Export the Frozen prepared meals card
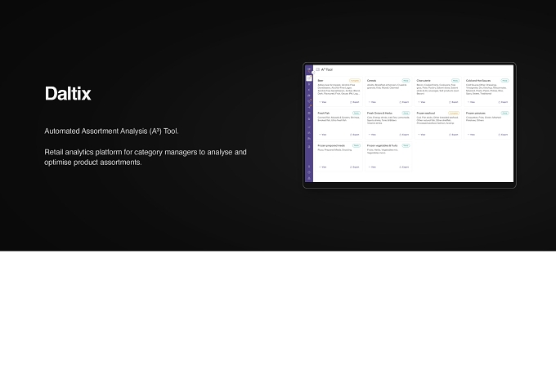Viewport: 556px width, 392px height. 355,167
